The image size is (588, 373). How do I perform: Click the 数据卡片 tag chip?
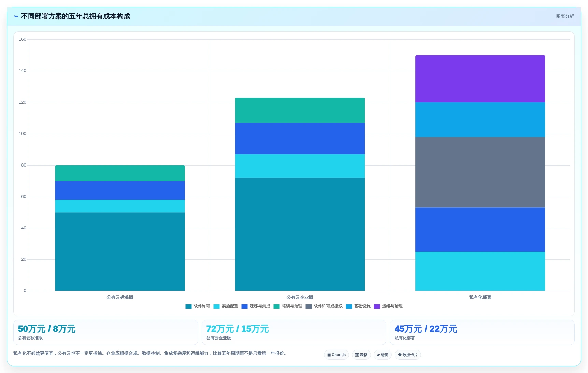point(408,355)
